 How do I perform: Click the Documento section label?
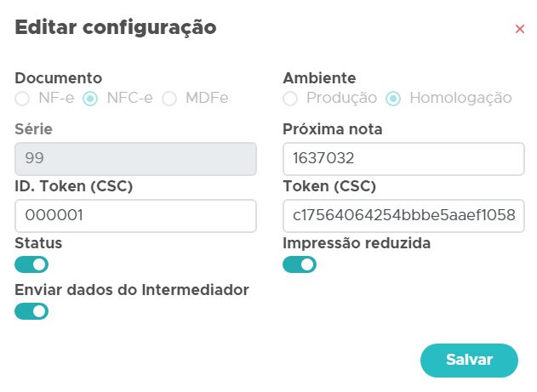(58, 78)
